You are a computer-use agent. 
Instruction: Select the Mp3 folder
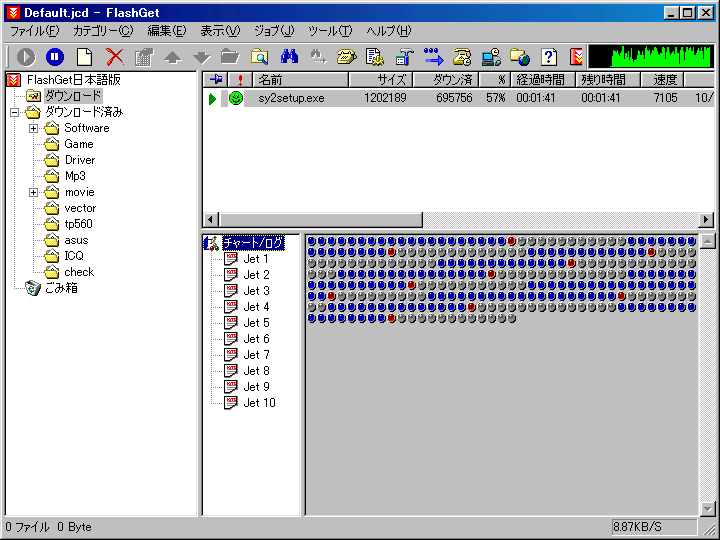pyautogui.click(x=75, y=176)
